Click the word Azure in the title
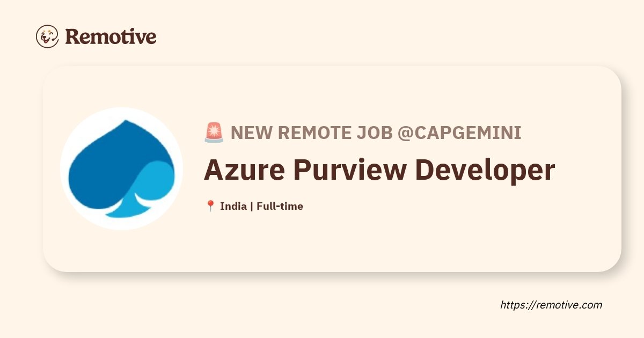 [244, 171]
